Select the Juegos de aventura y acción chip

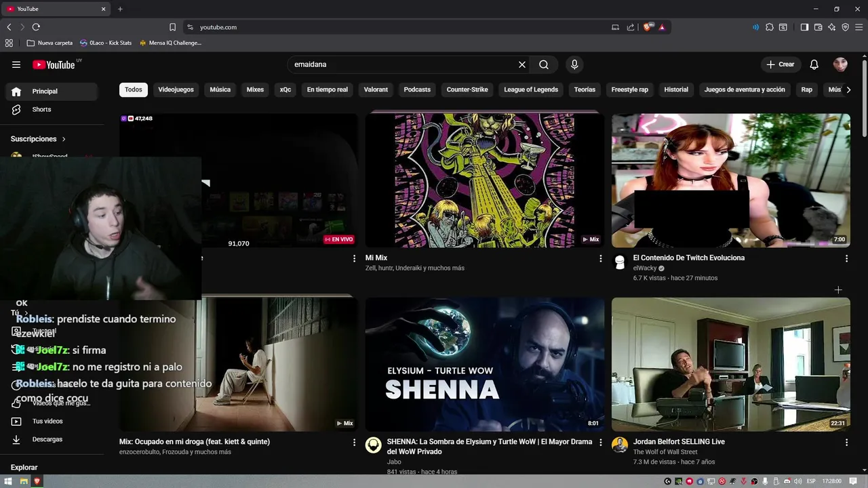tap(745, 89)
